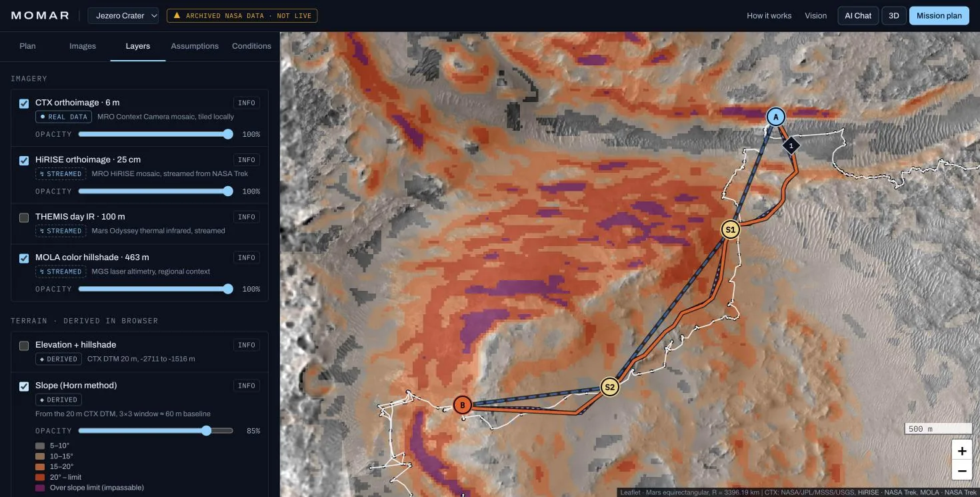
Task: Turn off the Slope (Horn method) checkbox
Action: tap(24, 386)
